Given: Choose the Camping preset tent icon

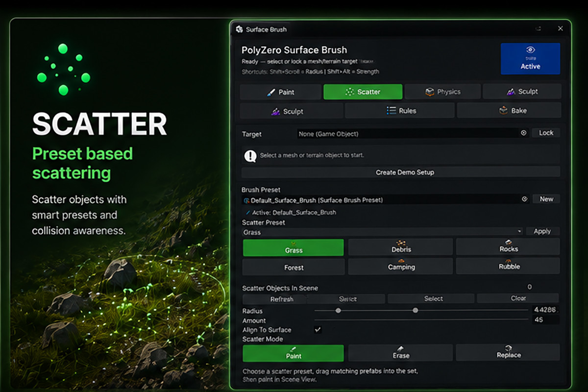Looking at the screenshot, I should tap(401, 261).
